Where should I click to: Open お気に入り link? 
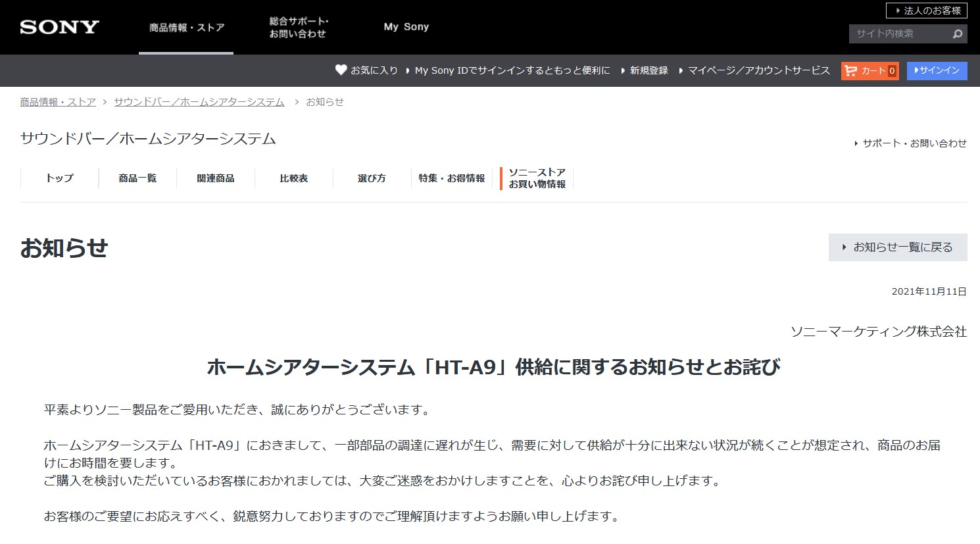[x=374, y=70]
